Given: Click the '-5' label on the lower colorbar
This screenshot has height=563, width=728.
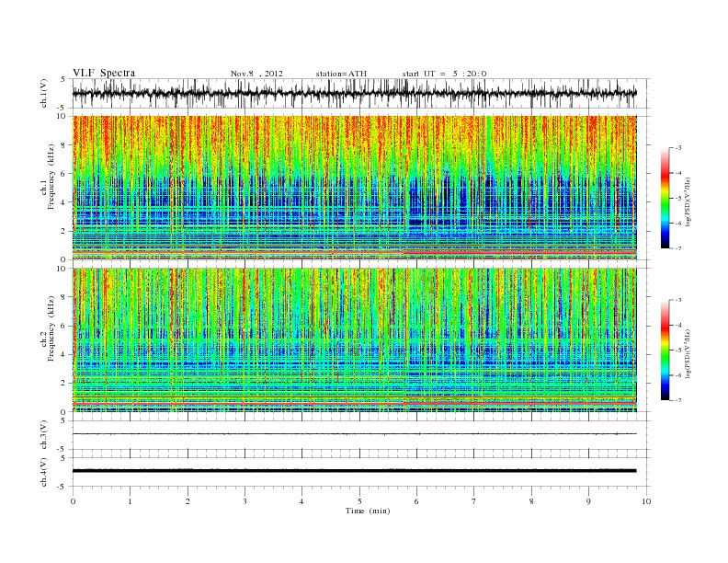Looking at the screenshot, I should pos(678,350).
